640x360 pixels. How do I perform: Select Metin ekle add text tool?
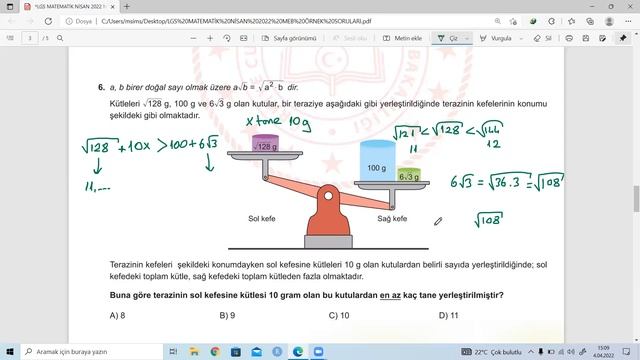pyautogui.click(x=402, y=38)
